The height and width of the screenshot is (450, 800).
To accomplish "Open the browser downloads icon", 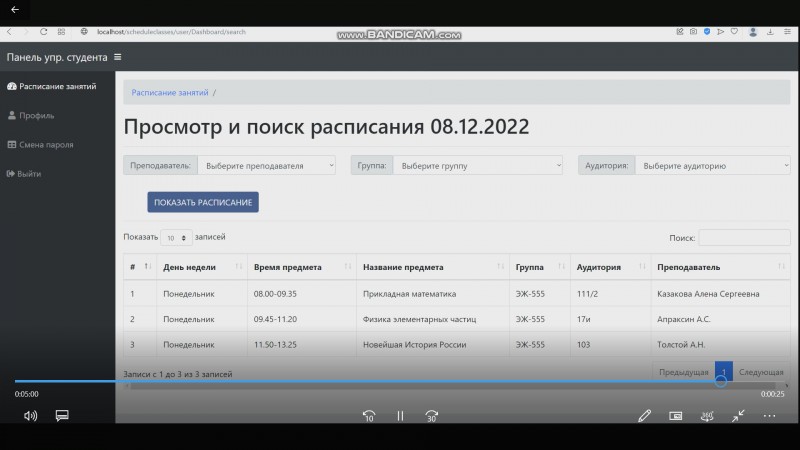I will click(x=770, y=32).
